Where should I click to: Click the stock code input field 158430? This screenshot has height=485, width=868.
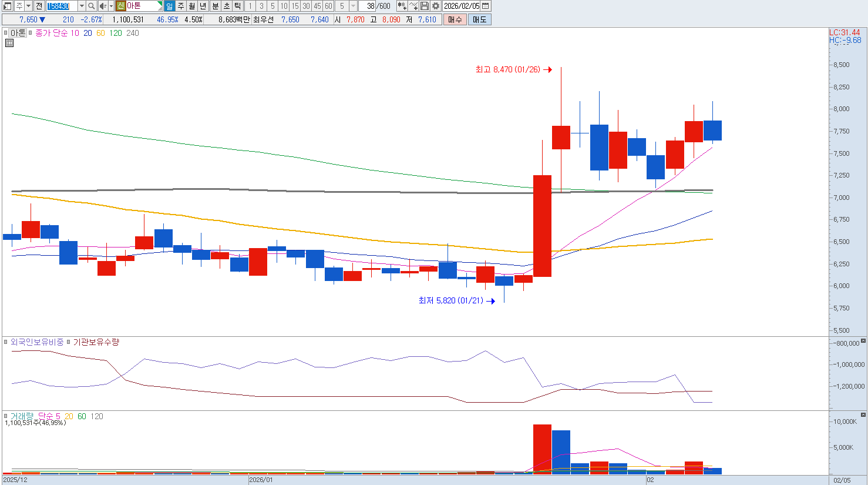pyautogui.click(x=61, y=6)
